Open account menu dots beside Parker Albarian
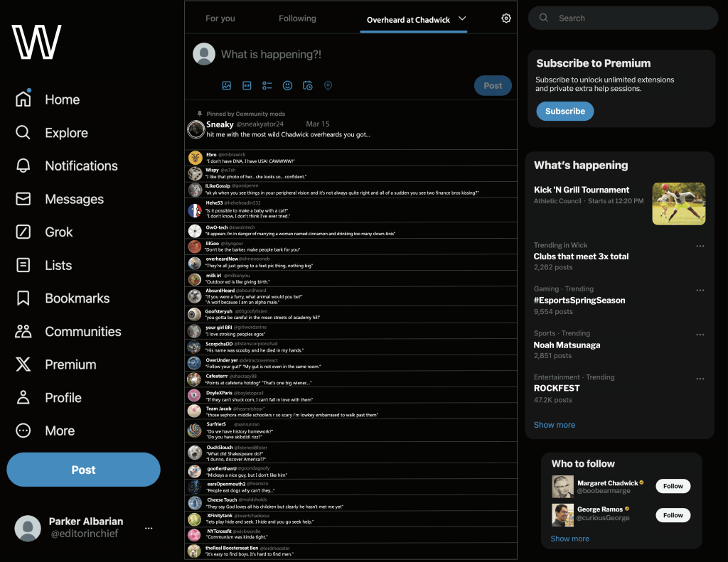The width and height of the screenshot is (728, 562). 149,528
